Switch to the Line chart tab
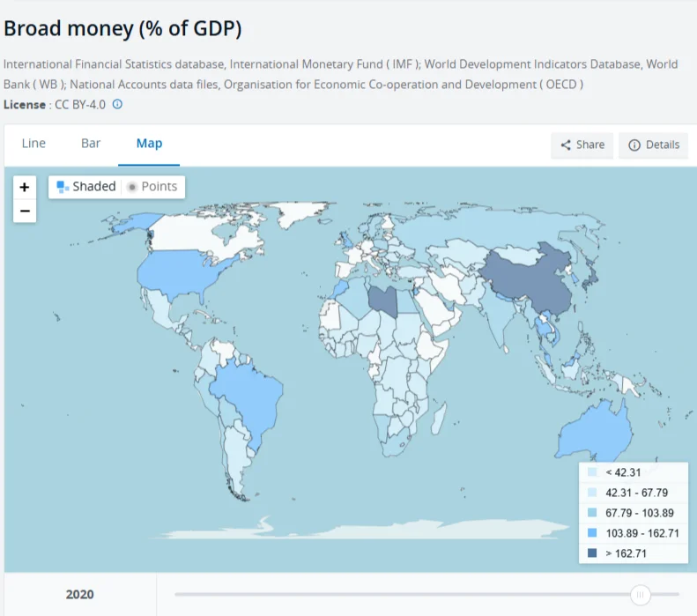This screenshot has width=697, height=616. coord(33,144)
